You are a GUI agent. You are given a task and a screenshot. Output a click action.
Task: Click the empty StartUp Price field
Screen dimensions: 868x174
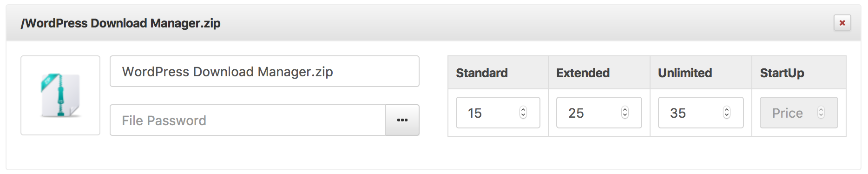(799, 113)
